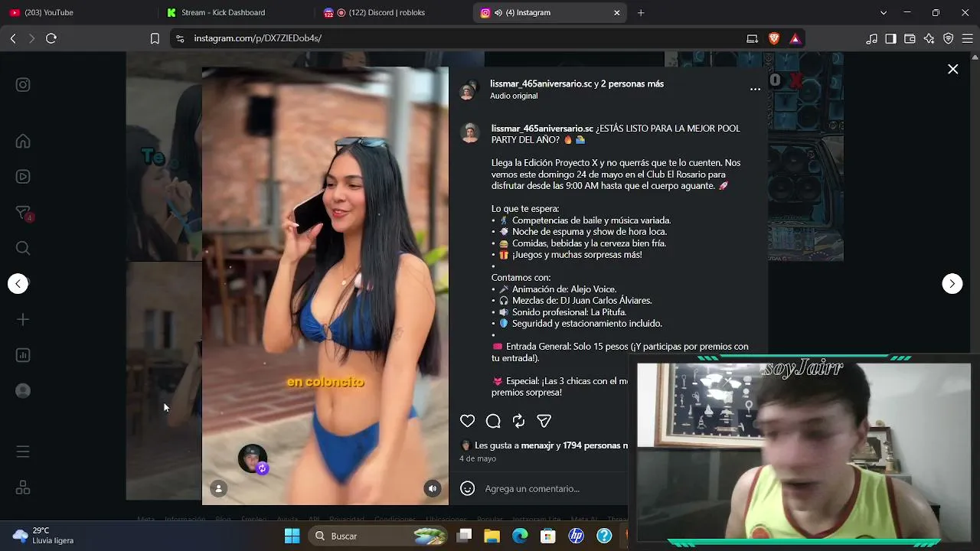The width and height of the screenshot is (980, 551).
Task: Open Brave VPN shield icon
Action: point(949,38)
